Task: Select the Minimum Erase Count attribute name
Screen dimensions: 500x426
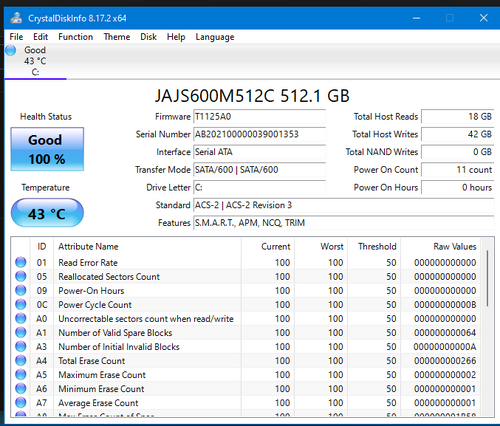Action: pyautogui.click(x=101, y=389)
